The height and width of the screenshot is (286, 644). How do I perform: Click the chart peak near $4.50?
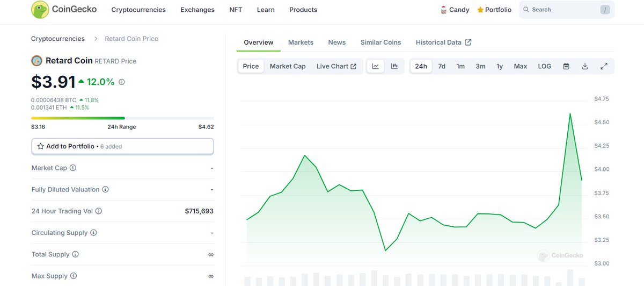(569, 113)
